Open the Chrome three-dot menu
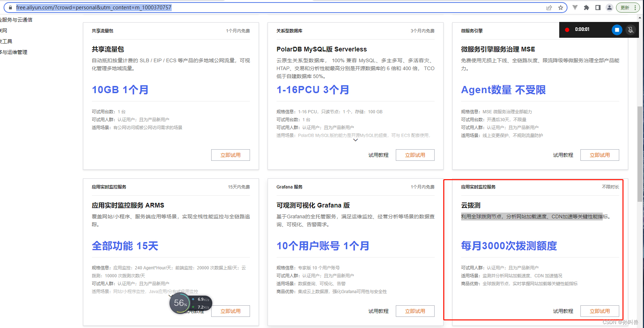 coord(635,8)
